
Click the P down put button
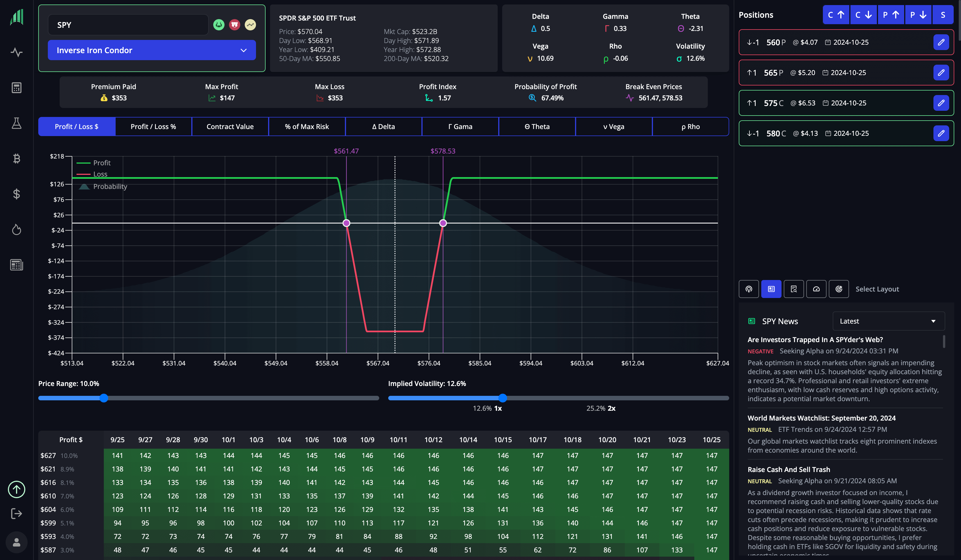click(918, 15)
